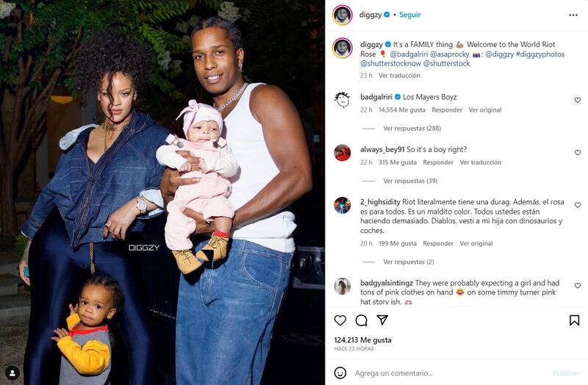Like 2_highsidity's comment heart
Image resolution: width=588 pixels, height=385 pixels.
pyautogui.click(x=578, y=205)
